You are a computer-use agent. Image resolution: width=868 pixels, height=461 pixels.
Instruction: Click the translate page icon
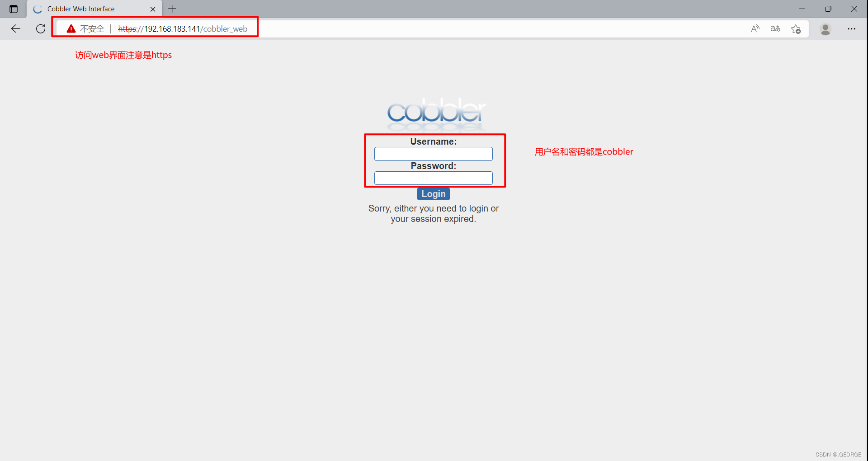pos(775,29)
